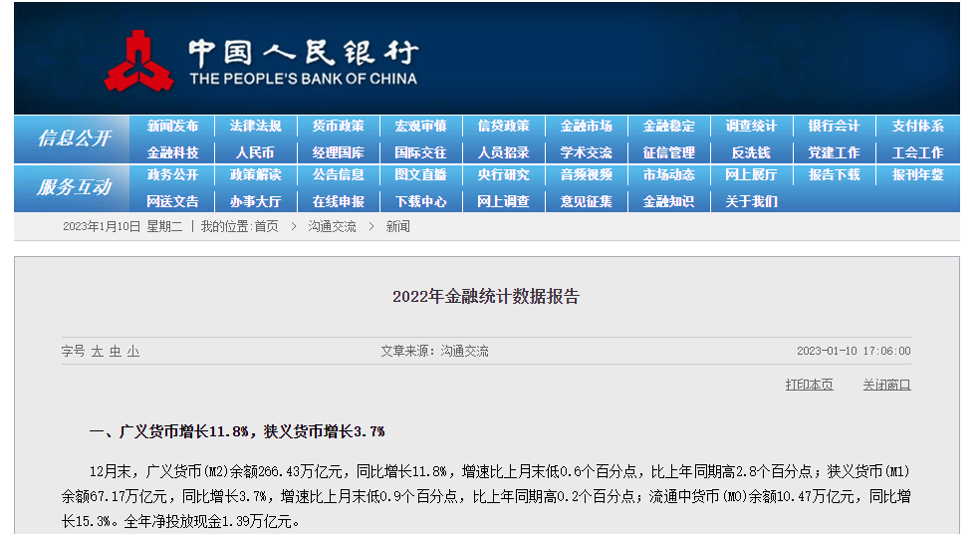The image size is (980, 534).
Task: Select 政策解读 menu link
Action: 255,174
